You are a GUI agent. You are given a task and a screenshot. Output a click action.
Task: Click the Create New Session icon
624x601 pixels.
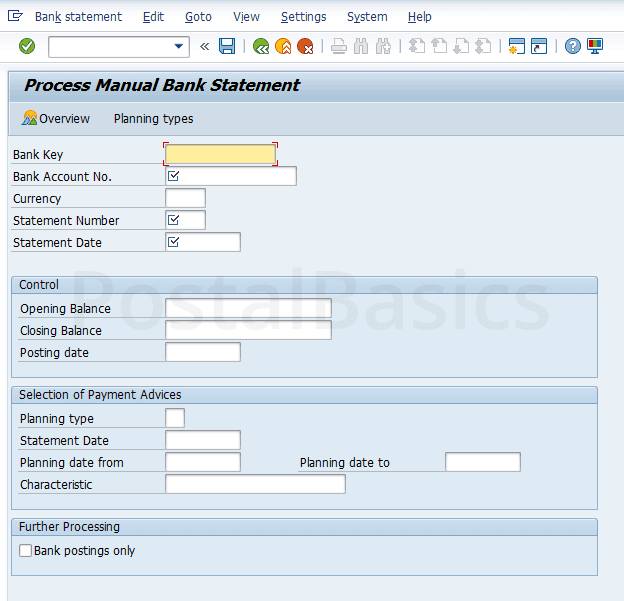[517, 46]
